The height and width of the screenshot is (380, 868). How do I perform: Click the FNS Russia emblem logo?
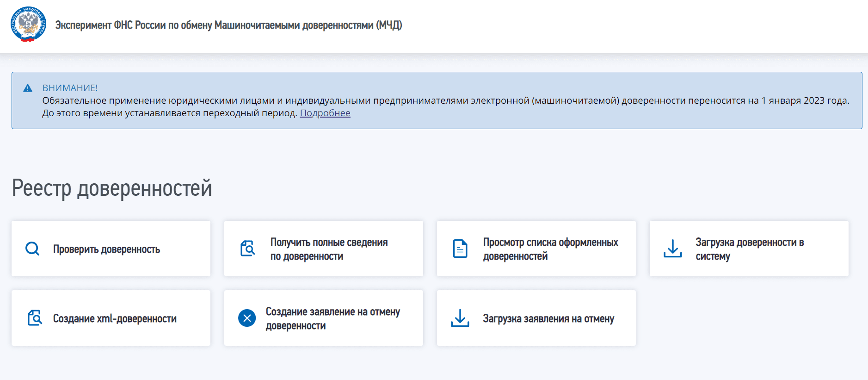(28, 25)
